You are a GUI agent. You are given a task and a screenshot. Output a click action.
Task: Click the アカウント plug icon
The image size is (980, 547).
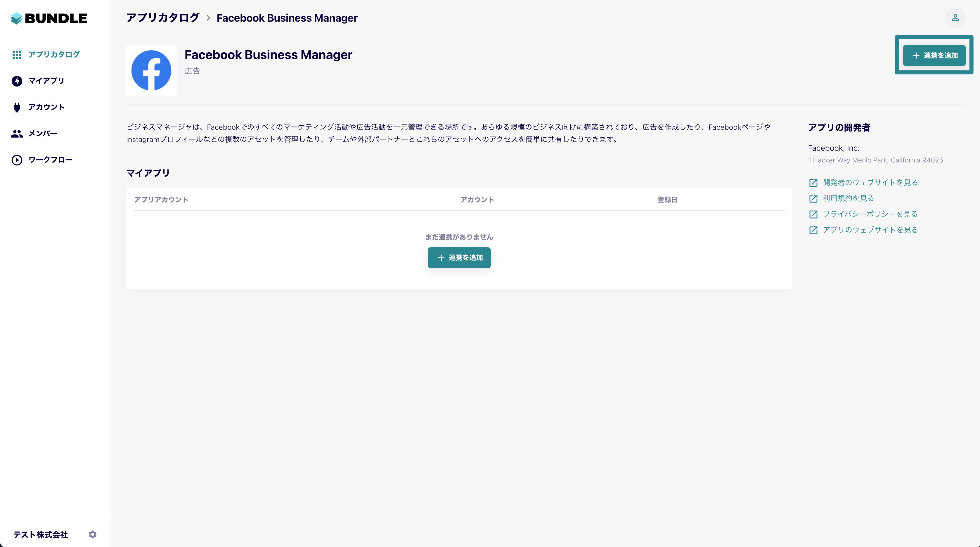coord(17,107)
